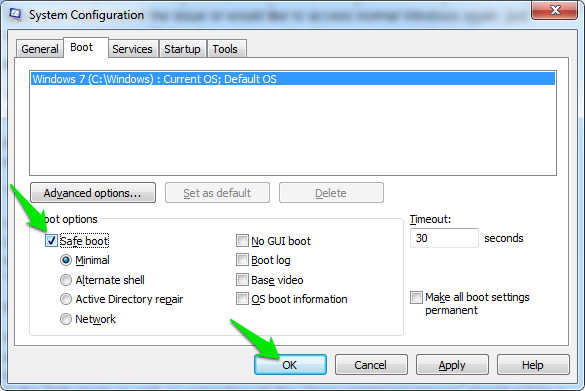Close the System Configuration window

click(554, 10)
